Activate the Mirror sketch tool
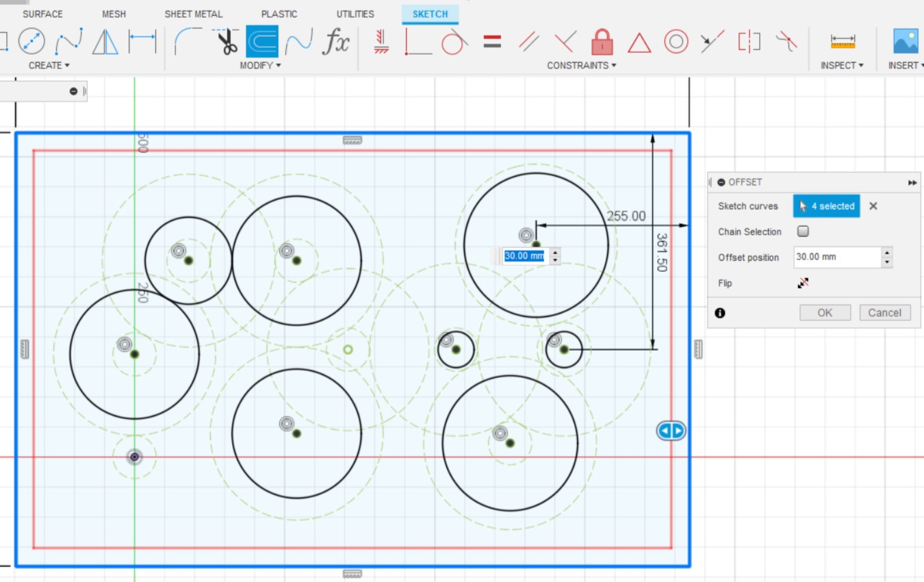Image resolution: width=924 pixels, height=582 pixels. click(x=105, y=42)
